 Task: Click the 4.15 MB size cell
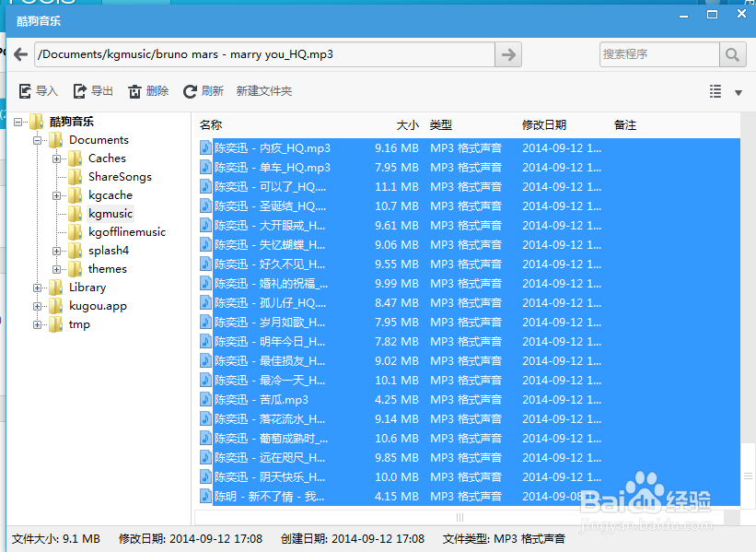pos(396,496)
